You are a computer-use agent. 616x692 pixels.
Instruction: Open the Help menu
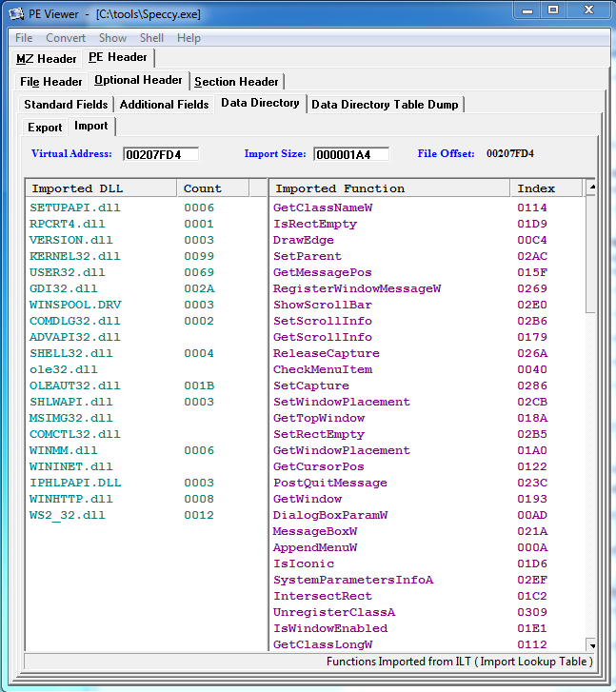point(189,38)
